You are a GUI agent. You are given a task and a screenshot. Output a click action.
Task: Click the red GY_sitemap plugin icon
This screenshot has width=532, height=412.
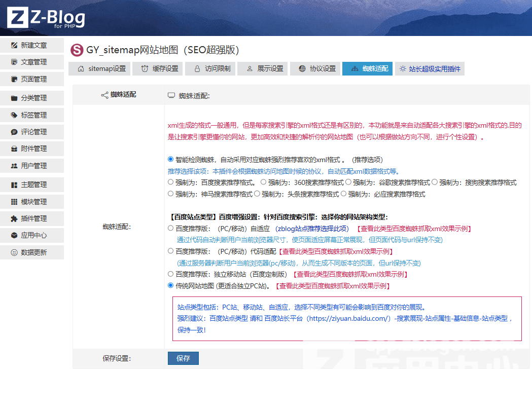pyautogui.click(x=77, y=50)
